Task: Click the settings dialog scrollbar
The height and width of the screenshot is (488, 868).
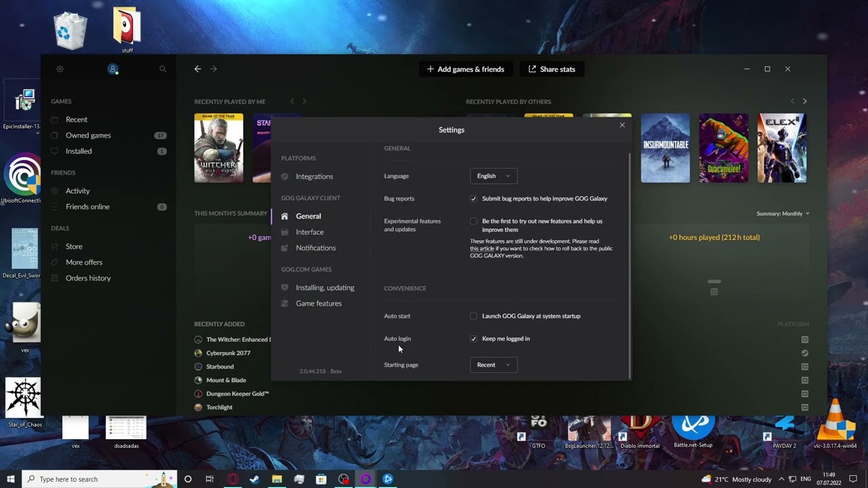Action: [631, 264]
